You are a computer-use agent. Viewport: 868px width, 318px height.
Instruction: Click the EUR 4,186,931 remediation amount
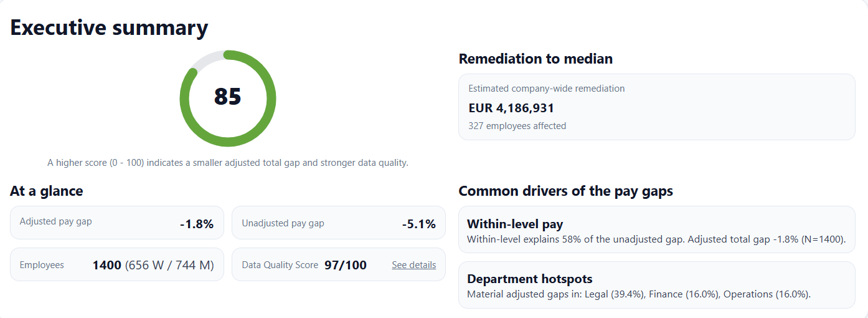511,108
